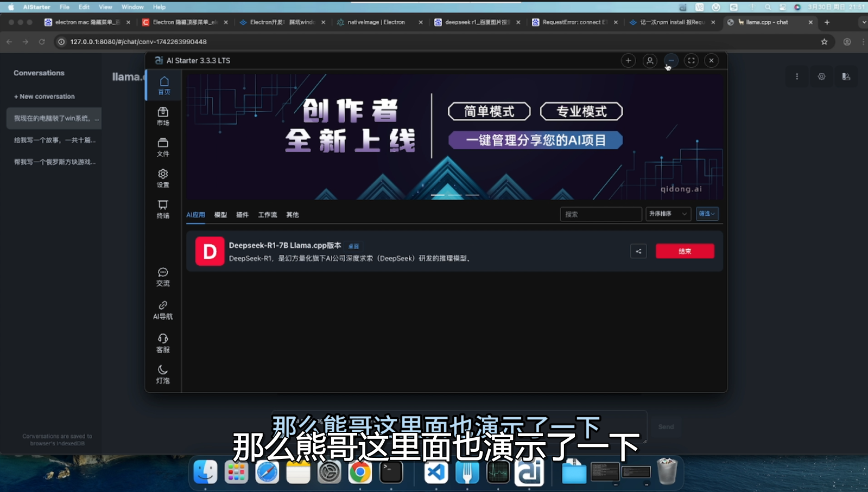This screenshot has height=492, width=868.
Task: Toggle the 灯泡 dark mode moon icon
Action: (x=163, y=374)
